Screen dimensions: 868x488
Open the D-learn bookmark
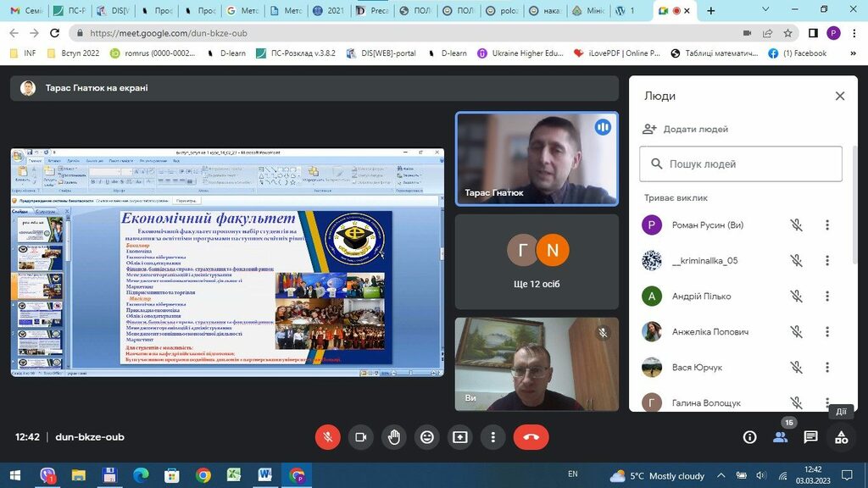click(226, 53)
